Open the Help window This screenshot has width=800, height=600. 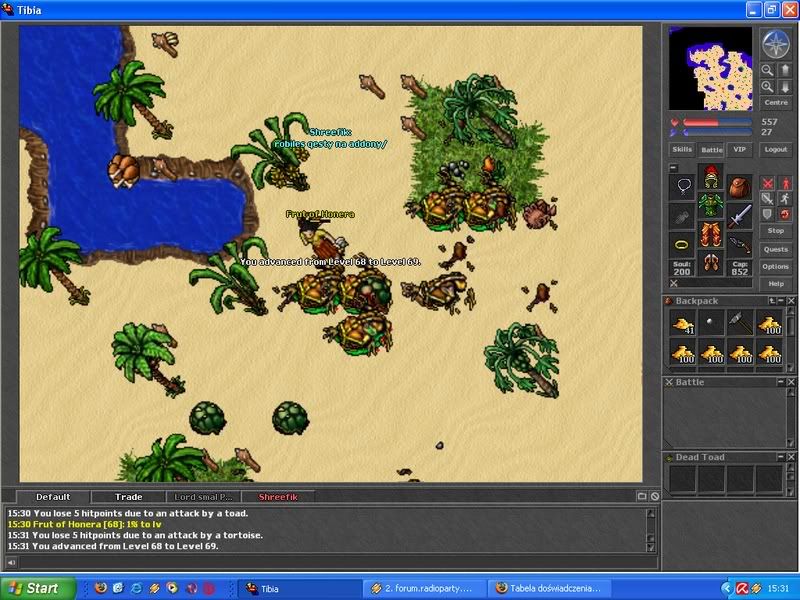click(776, 284)
